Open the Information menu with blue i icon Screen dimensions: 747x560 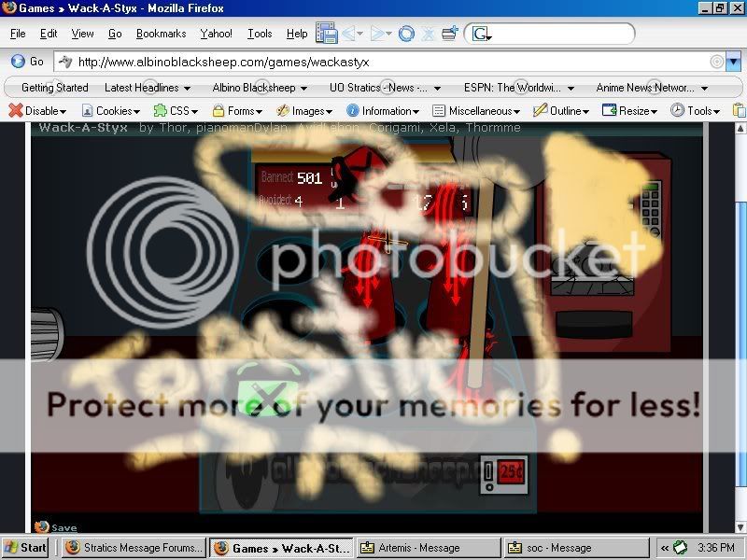coord(383,111)
